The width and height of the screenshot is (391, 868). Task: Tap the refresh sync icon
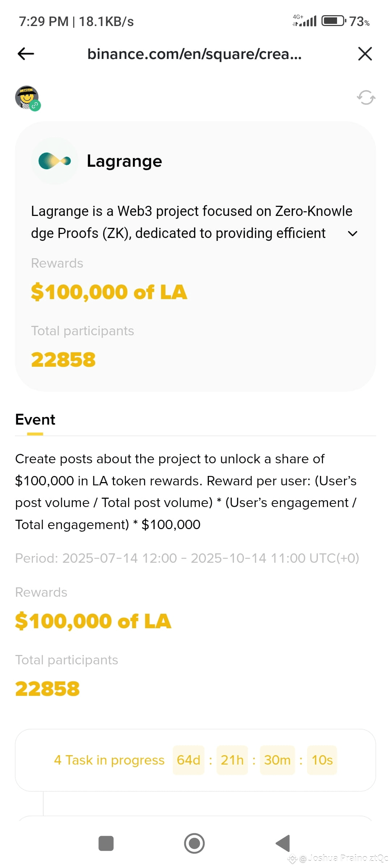coord(366,98)
